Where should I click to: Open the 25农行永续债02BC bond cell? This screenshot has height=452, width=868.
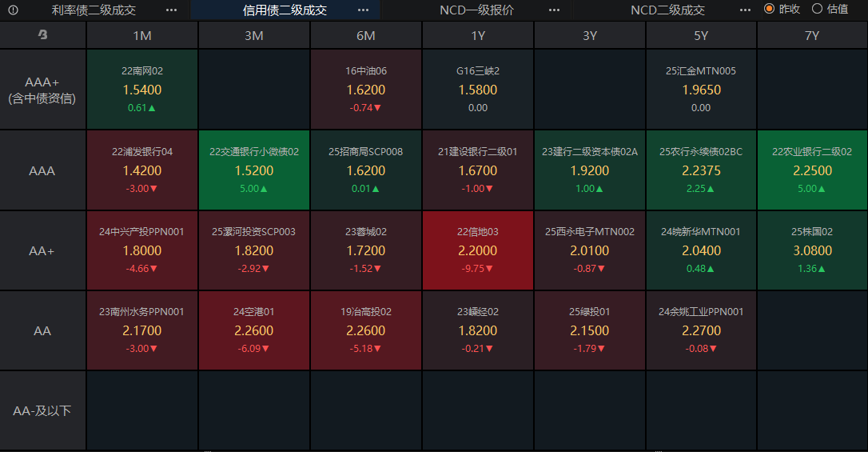(701, 170)
